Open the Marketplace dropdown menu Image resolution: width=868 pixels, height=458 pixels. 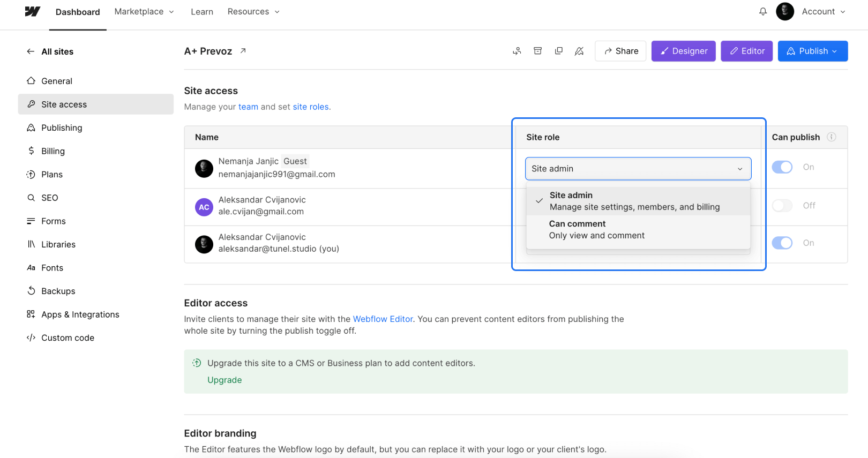click(144, 12)
